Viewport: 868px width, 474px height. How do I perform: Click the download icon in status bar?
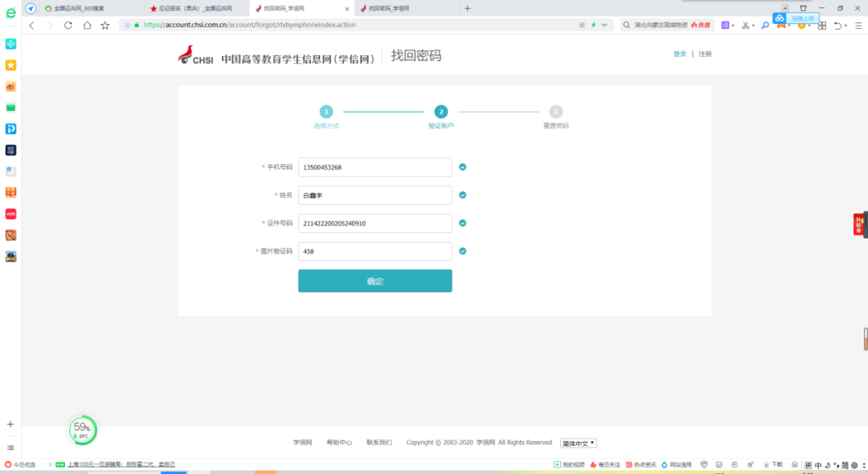coord(772,464)
